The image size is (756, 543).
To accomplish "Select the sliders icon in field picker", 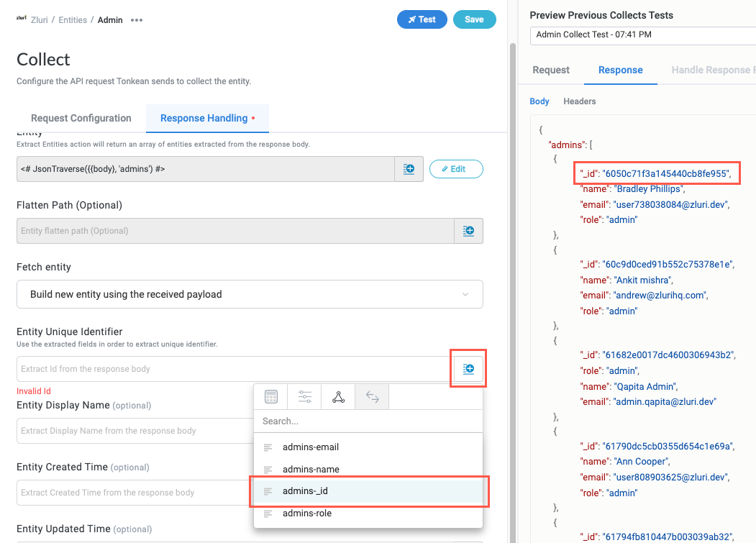I will 304,397.
